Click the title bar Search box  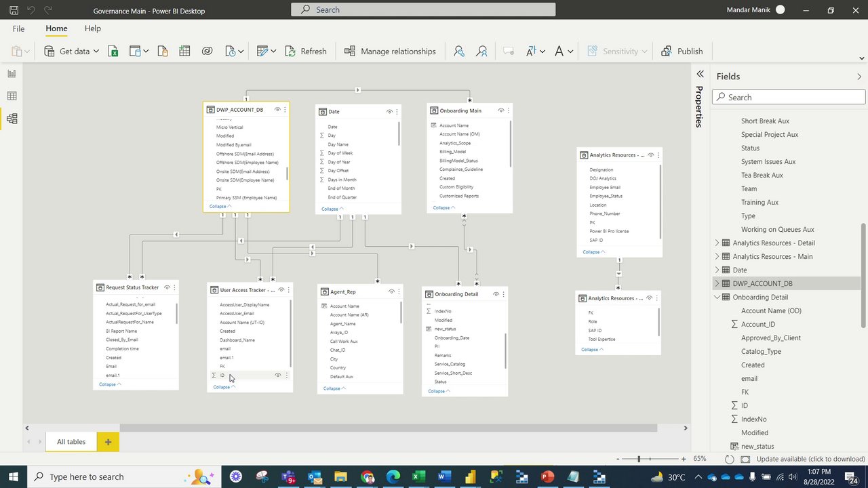[x=423, y=9]
